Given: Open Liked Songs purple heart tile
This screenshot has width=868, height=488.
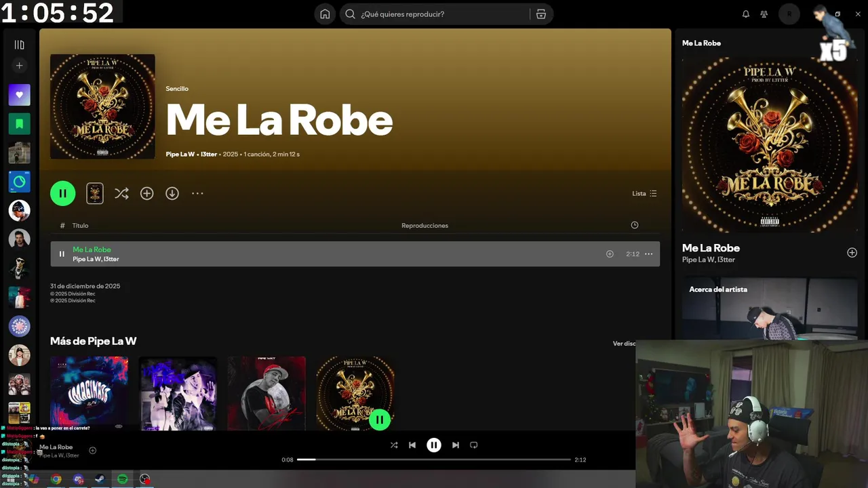Looking at the screenshot, I should pos(19,96).
